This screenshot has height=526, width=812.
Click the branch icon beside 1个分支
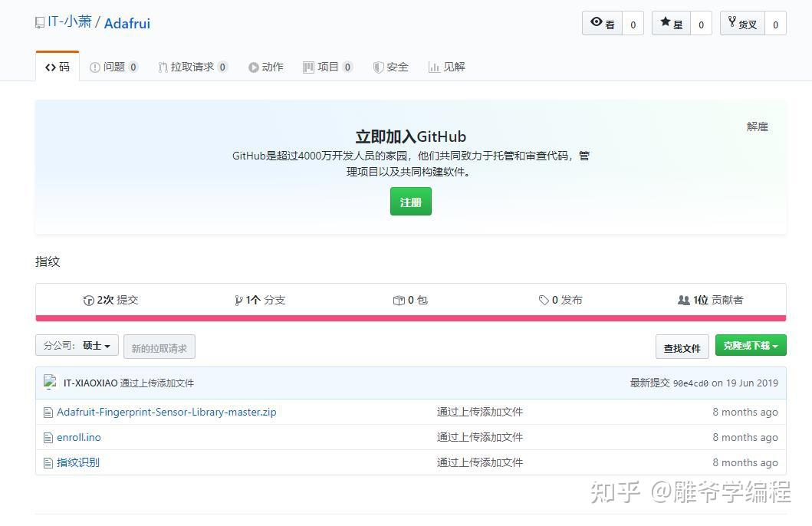pos(238,300)
